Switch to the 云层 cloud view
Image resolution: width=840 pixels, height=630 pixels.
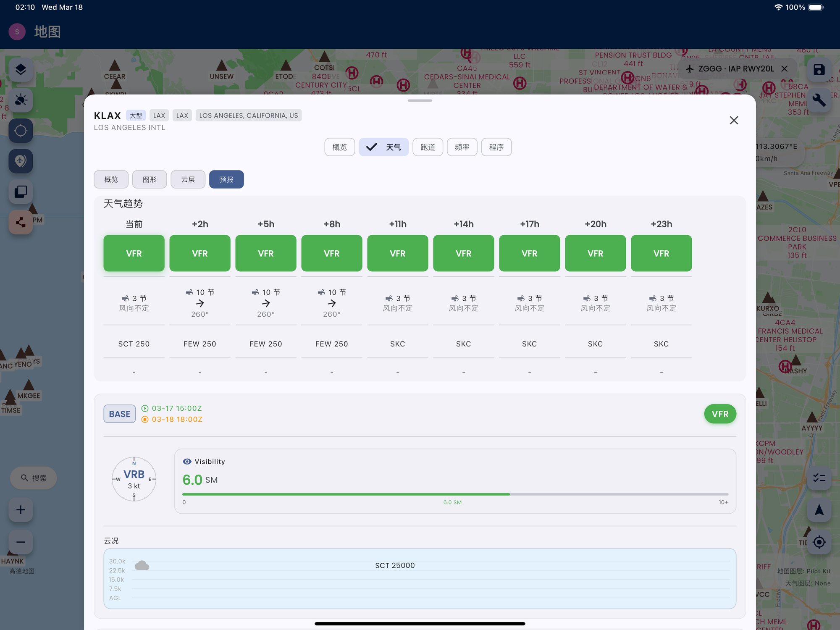188,179
